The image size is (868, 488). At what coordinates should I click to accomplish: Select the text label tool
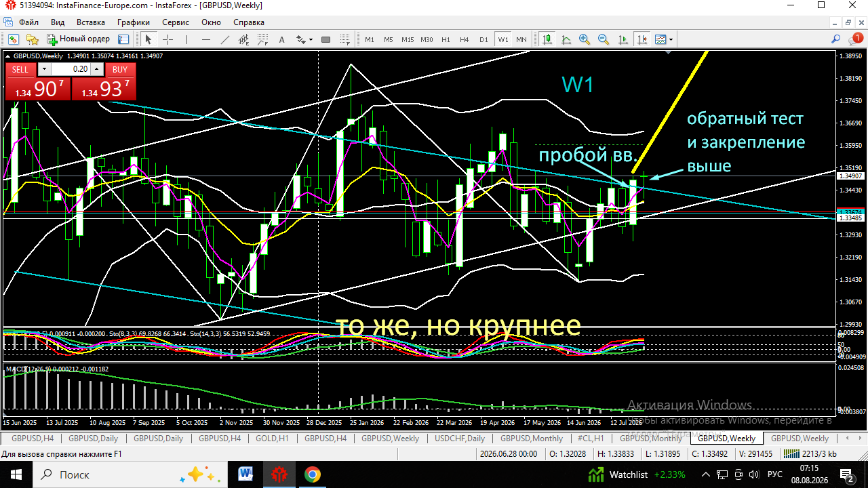[x=281, y=39]
